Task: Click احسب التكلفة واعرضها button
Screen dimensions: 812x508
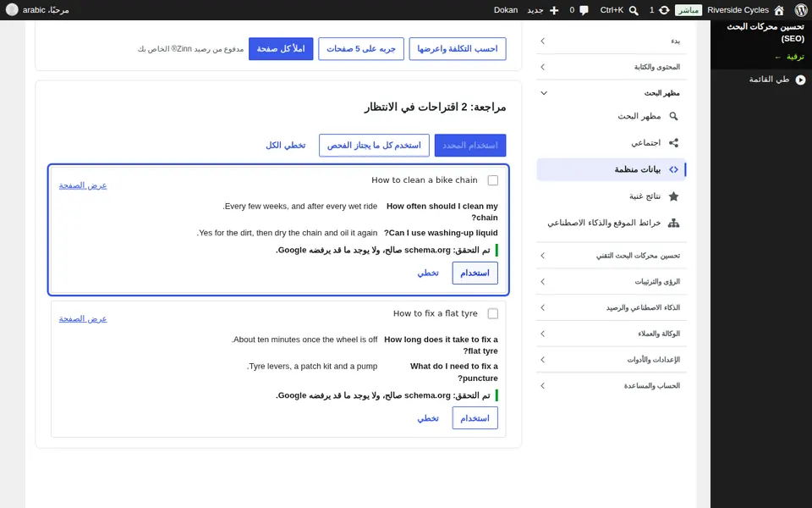Action: (x=458, y=49)
